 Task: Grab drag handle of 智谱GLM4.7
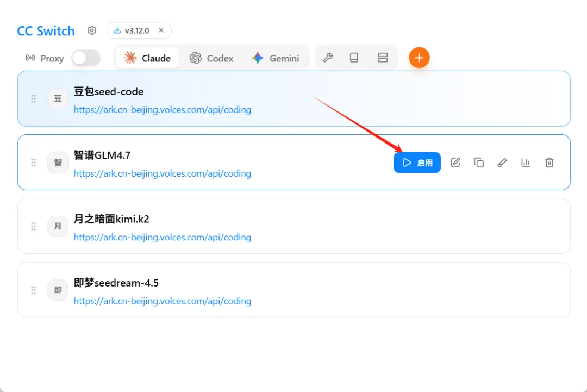[x=33, y=163]
